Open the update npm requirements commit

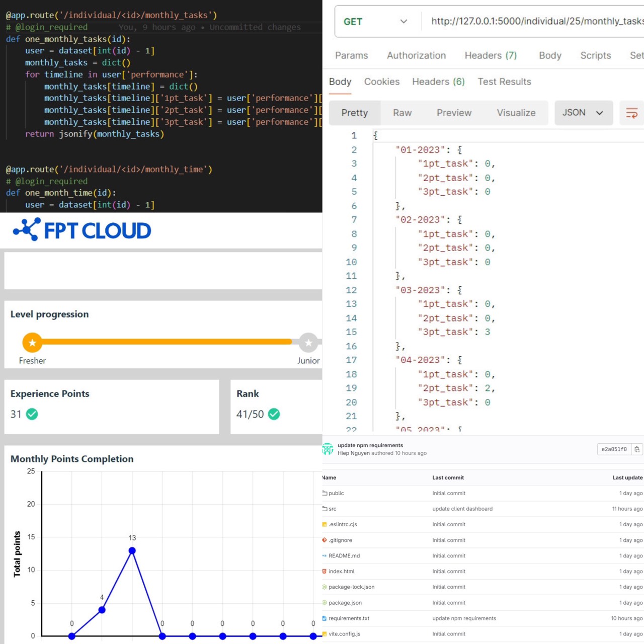pyautogui.click(x=370, y=445)
